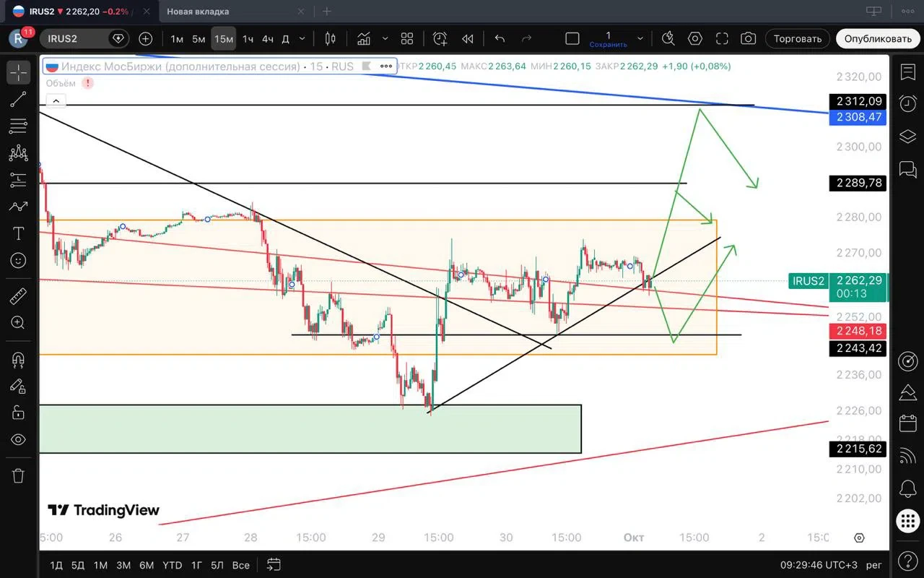Open the Fibonacci retracement tools
924x578 pixels.
pos(18,126)
